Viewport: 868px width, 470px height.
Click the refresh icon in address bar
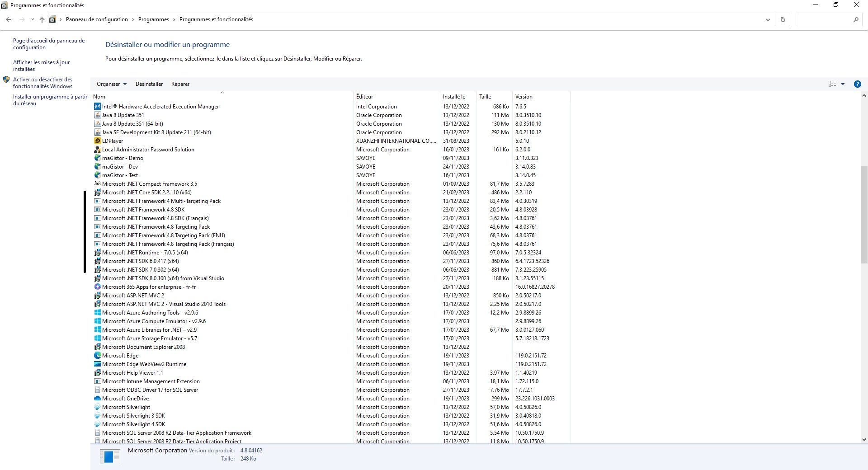click(x=782, y=19)
